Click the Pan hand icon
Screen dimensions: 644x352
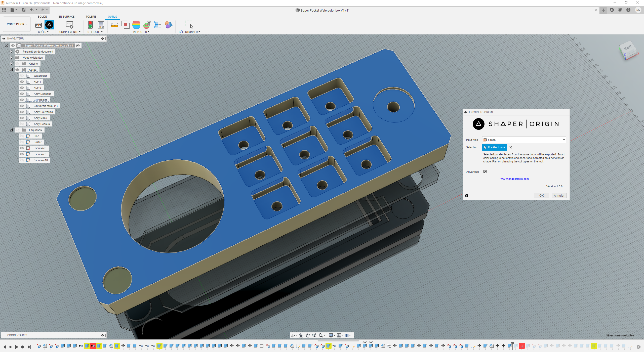(308, 335)
